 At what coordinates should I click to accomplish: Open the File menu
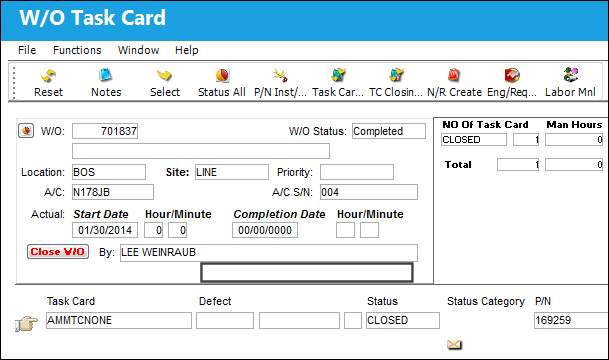27,50
